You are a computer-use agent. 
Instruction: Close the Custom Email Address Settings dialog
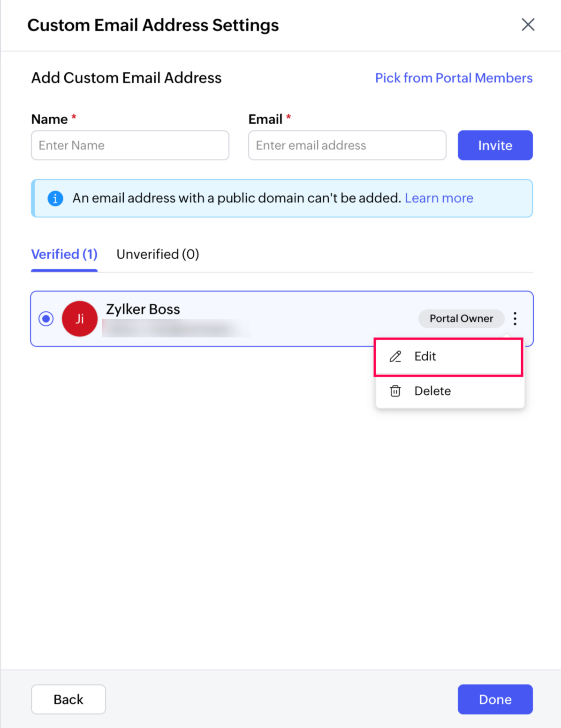tap(528, 25)
